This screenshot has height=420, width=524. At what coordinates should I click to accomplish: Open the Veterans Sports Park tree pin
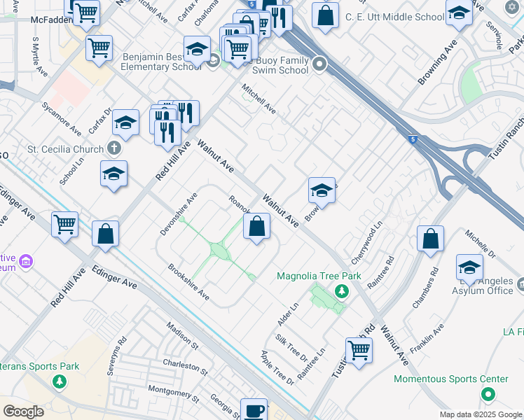pyautogui.click(x=60, y=381)
